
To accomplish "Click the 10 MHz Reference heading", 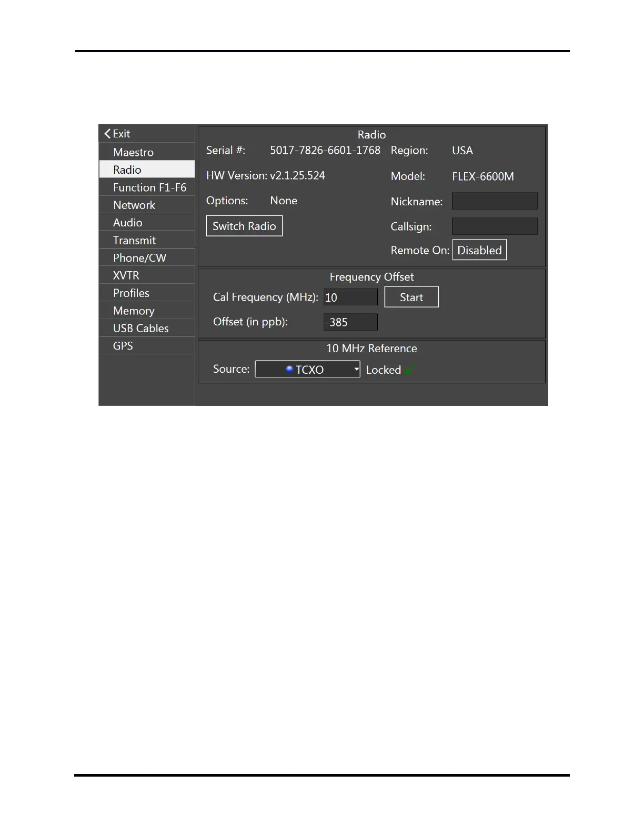I will click(x=371, y=348).
